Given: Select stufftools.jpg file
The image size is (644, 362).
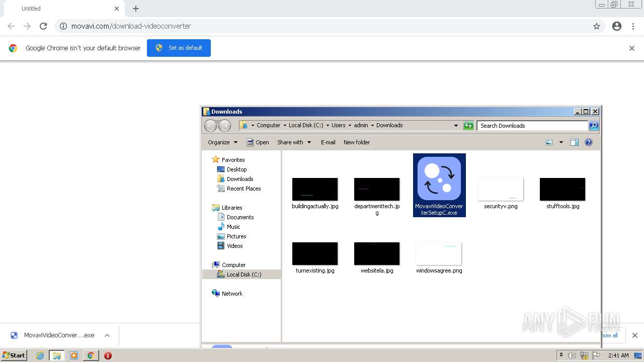Looking at the screenshot, I should pos(562,193).
